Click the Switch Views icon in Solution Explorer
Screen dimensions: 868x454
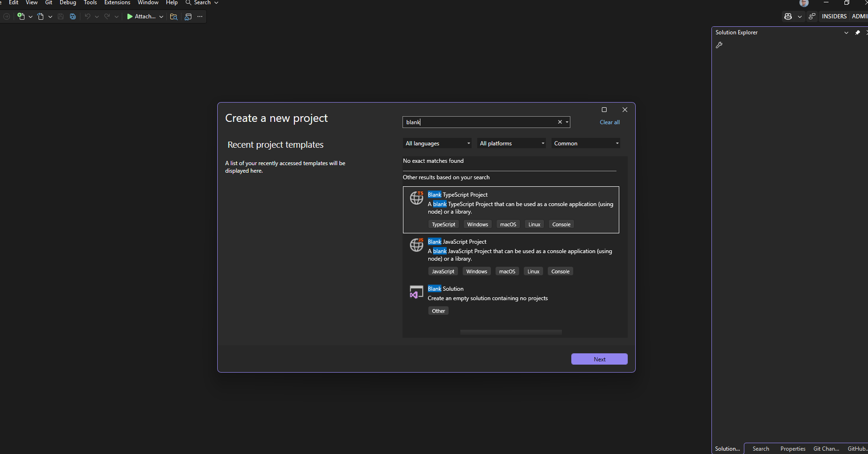click(x=719, y=45)
